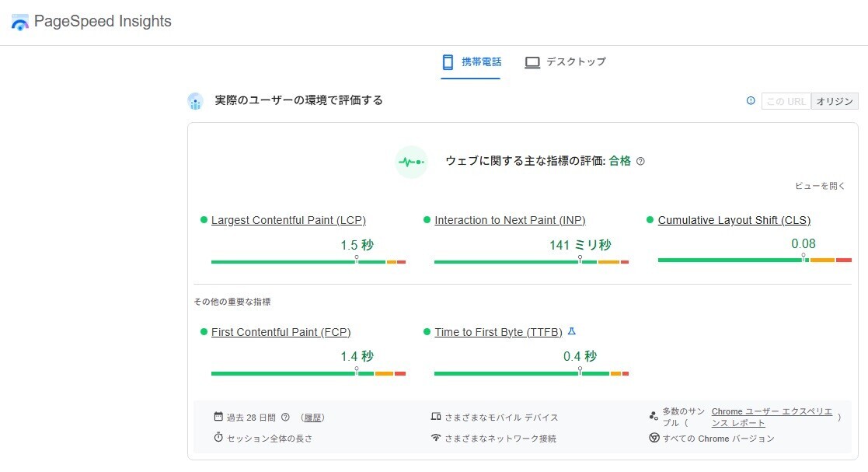Open First Contentful Paint (FCP) link
Screen dimensions: 868x472
(281, 332)
